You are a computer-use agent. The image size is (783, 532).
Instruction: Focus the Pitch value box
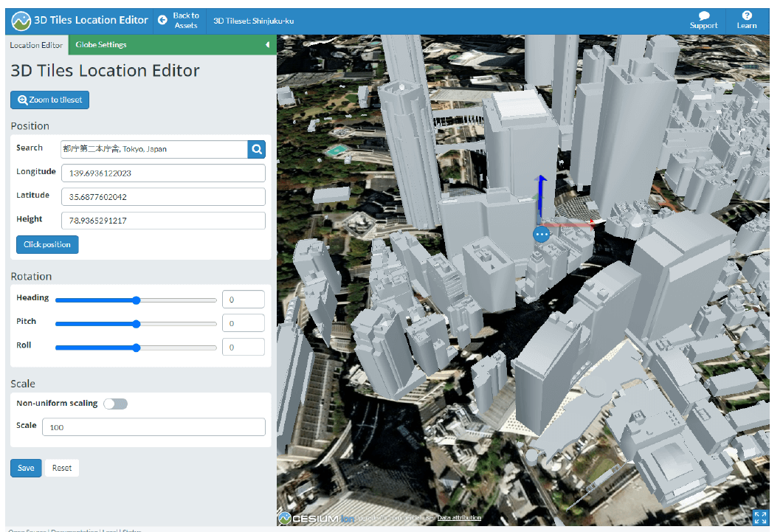[244, 323]
